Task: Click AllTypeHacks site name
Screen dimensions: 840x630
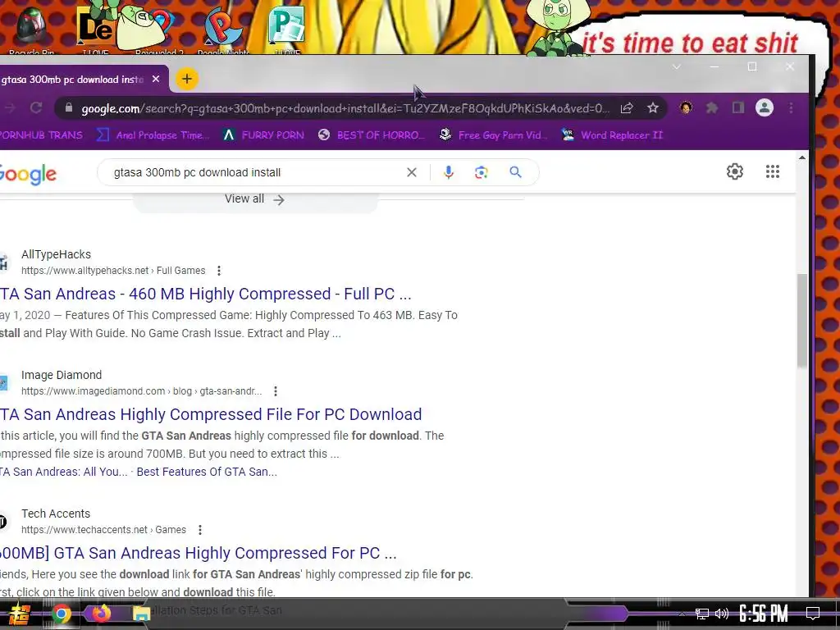Action: click(x=57, y=254)
